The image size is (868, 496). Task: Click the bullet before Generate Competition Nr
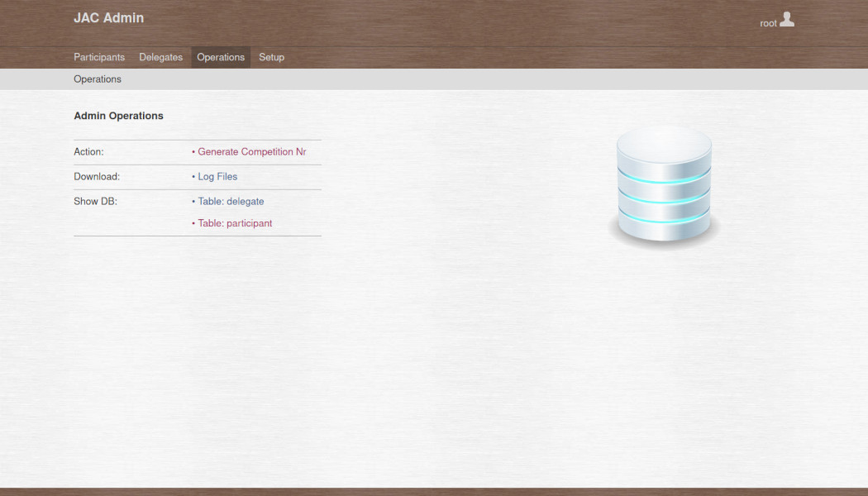(x=193, y=152)
